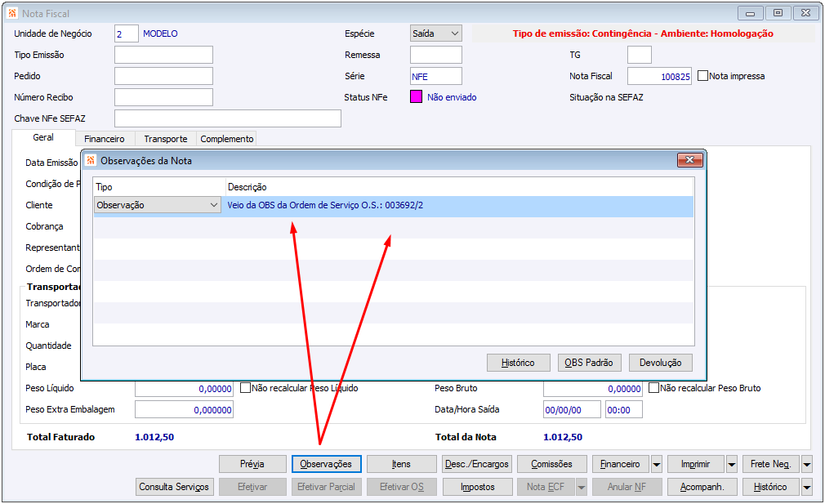Enable Não recalcular Peso Bruto checkbox
The image size is (825, 504).
click(x=653, y=388)
